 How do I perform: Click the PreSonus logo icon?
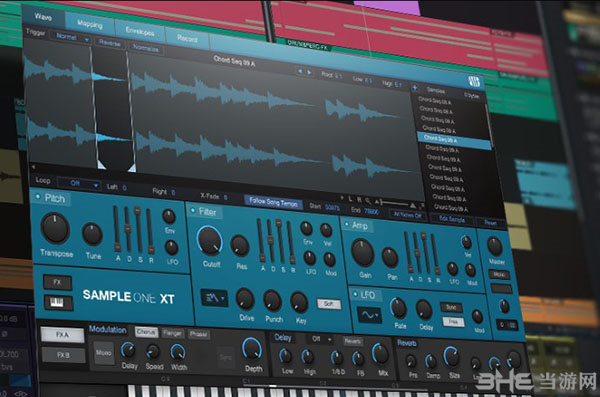click(474, 81)
